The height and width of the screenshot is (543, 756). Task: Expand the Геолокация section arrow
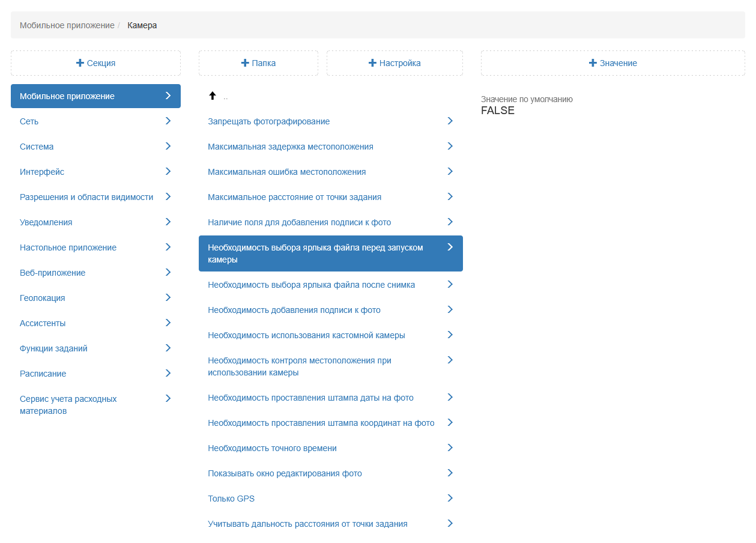(168, 298)
